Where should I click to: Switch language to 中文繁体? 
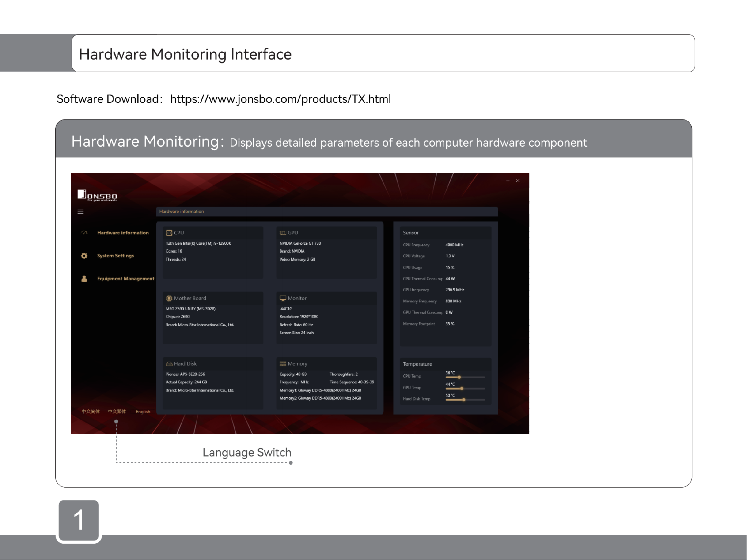point(117,411)
